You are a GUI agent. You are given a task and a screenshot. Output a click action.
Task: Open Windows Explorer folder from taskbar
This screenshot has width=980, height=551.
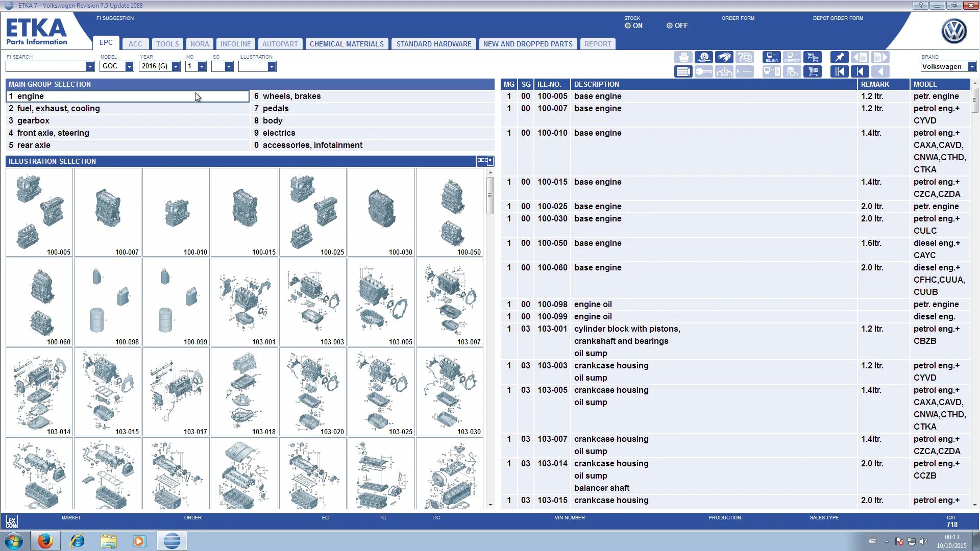tap(108, 541)
